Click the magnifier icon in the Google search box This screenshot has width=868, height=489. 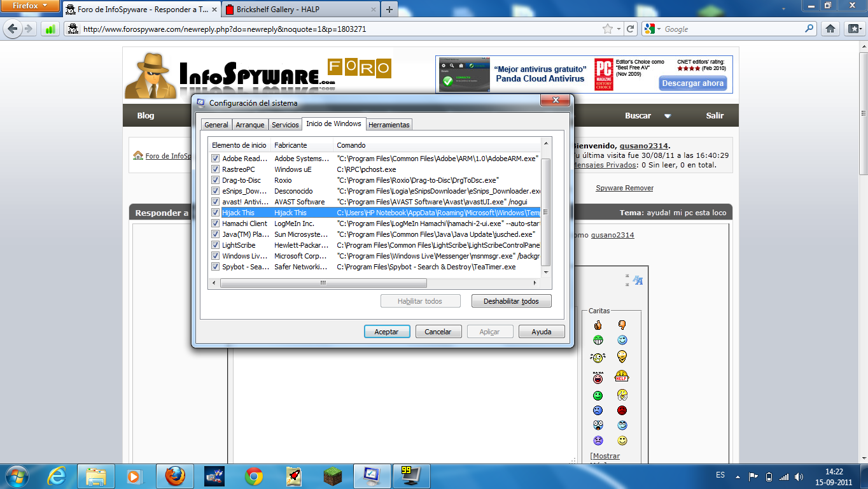pyautogui.click(x=809, y=29)
